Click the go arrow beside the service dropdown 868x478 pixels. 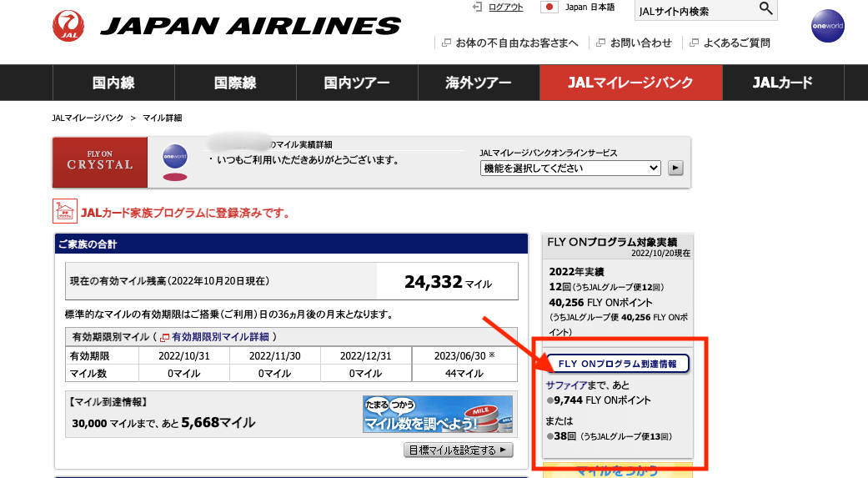pos(675,168)
